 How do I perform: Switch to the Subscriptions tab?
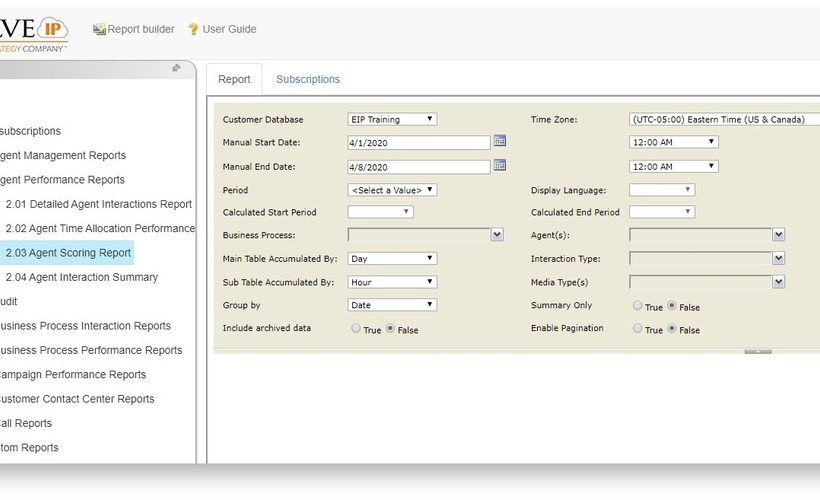point(308,79)
